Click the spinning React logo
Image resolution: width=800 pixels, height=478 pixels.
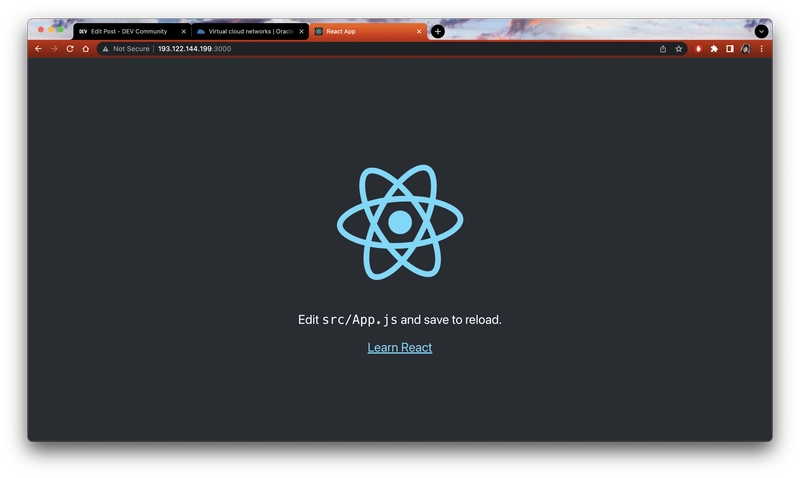pos(400,222)
